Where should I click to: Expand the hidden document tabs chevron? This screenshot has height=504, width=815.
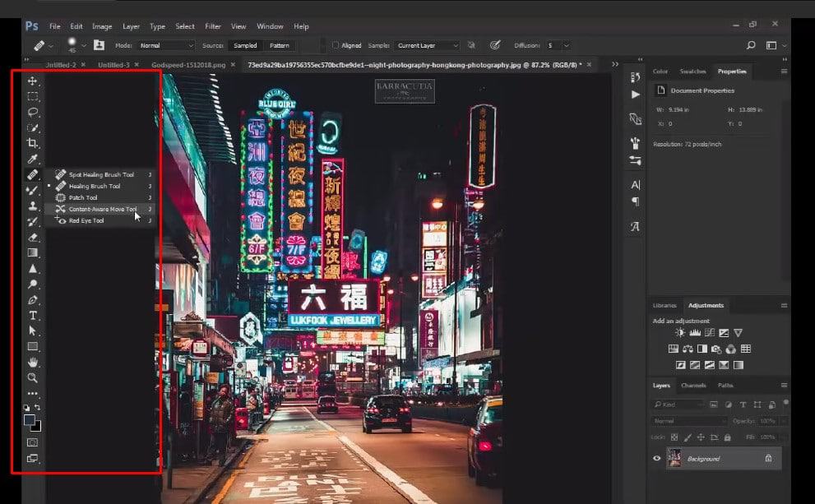coord(615,64)
